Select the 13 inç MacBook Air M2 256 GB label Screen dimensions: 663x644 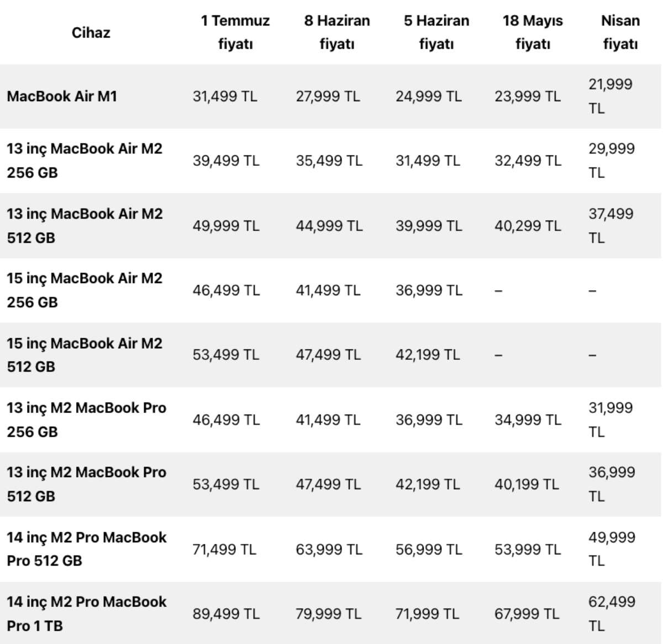coord(85,161)
